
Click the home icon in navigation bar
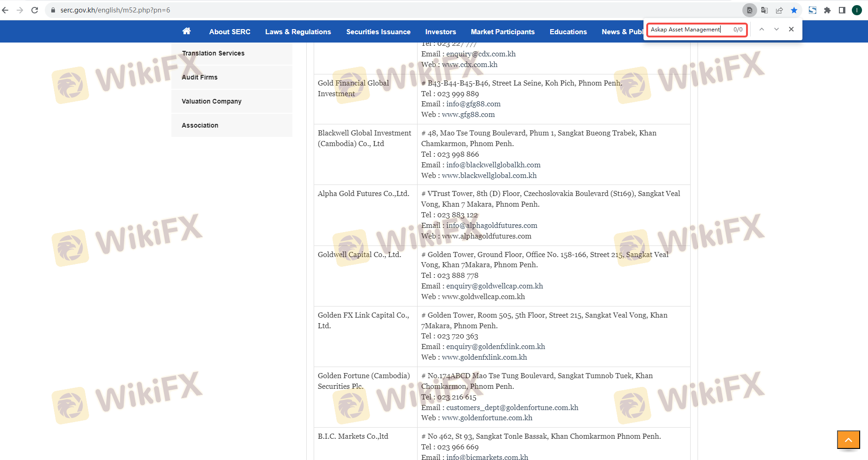click(x=187, y=31)
